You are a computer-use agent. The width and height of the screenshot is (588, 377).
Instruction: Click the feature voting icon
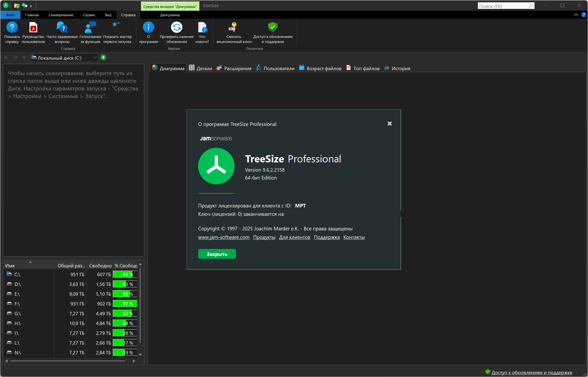pos(90,27)
